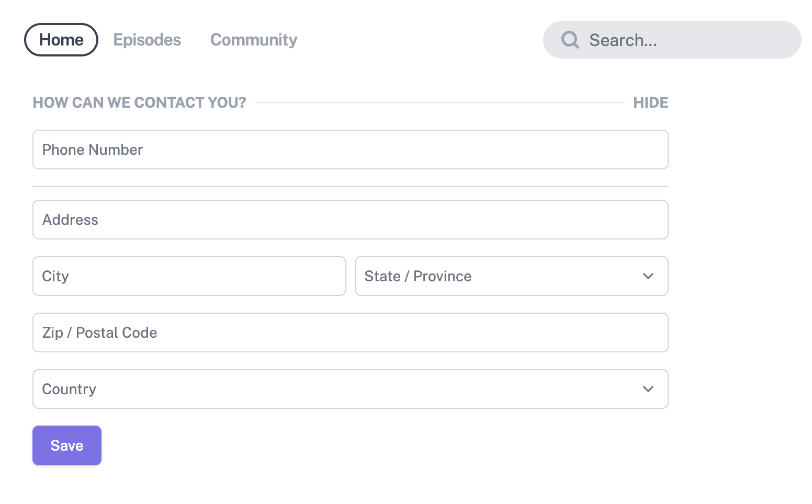The height and width of the screenshot is (504, 812).
Task: Click the Community navigation link
Action: coord(254,40)
